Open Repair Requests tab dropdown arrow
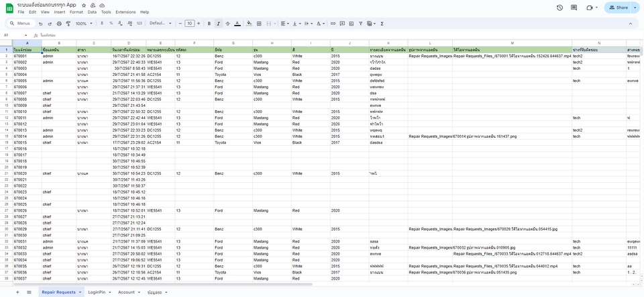The image size is (644, 297). click(80, 292)
